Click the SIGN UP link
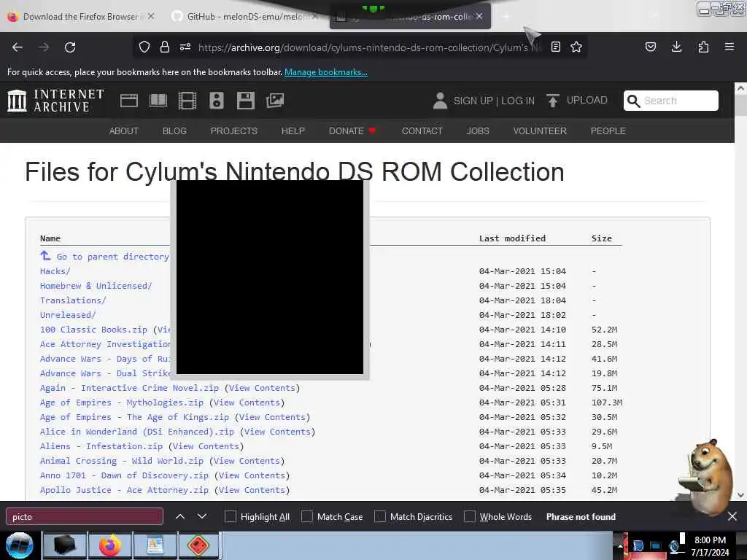 click(473, 101)
